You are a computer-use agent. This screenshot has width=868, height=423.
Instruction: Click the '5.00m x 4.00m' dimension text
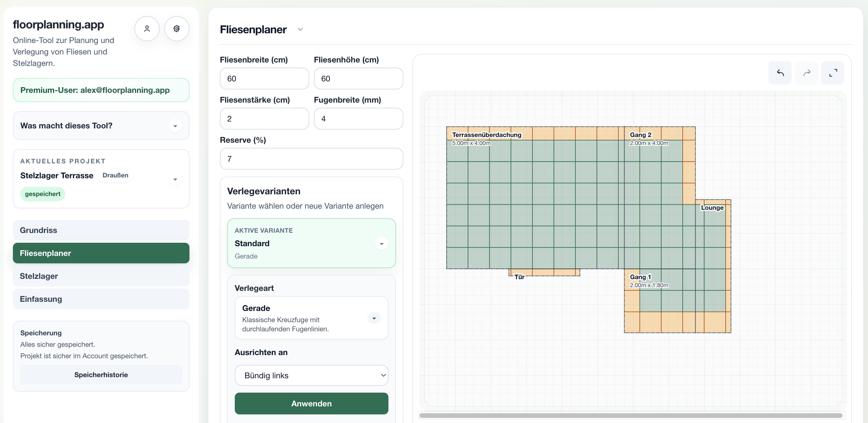(471, 143)
